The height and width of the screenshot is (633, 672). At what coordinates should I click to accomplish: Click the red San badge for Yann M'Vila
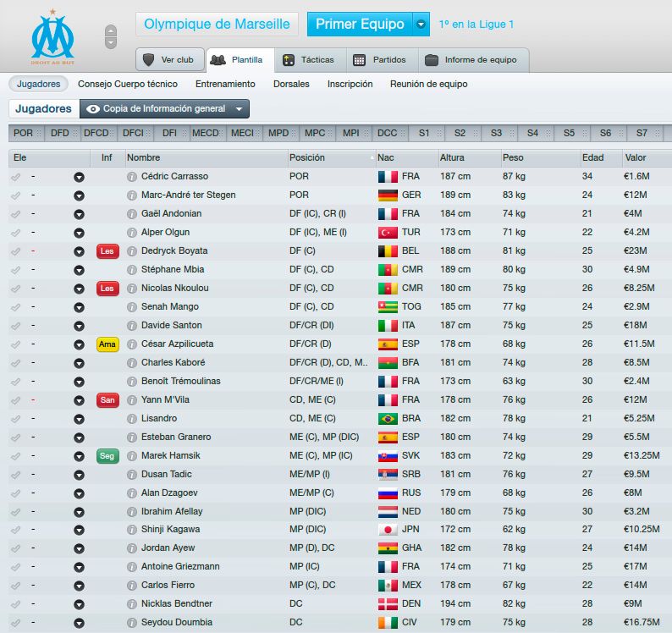point(107,400)
